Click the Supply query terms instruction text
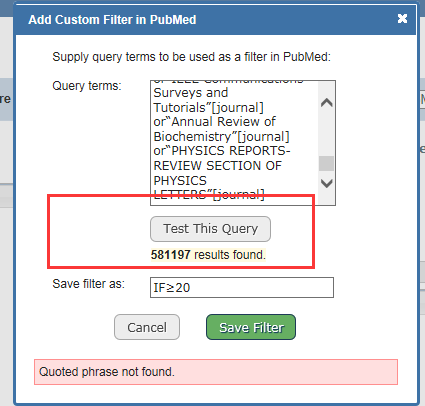The height and width of the screenshot is (406, 425). pos(191,57)
